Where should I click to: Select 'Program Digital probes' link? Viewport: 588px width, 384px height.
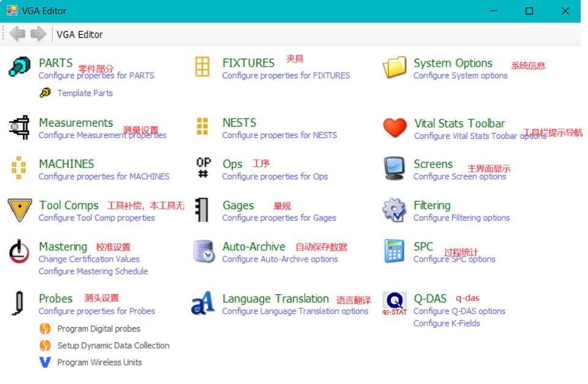[x=99, y=328]
